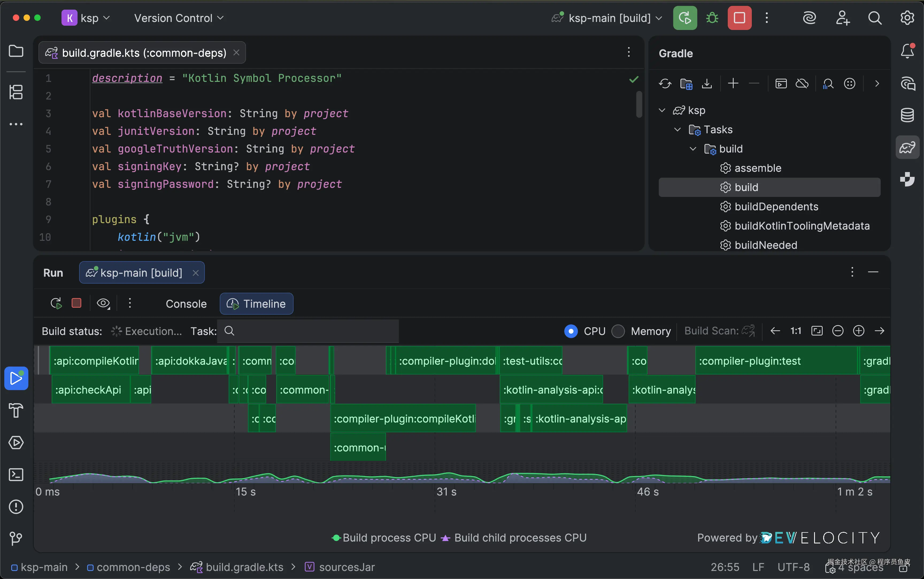
Task: Click the Task search input field
Action: (314, 331)
